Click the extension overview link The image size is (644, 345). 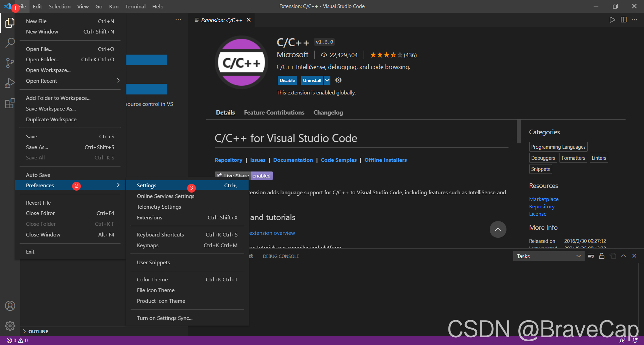(272, 233)
